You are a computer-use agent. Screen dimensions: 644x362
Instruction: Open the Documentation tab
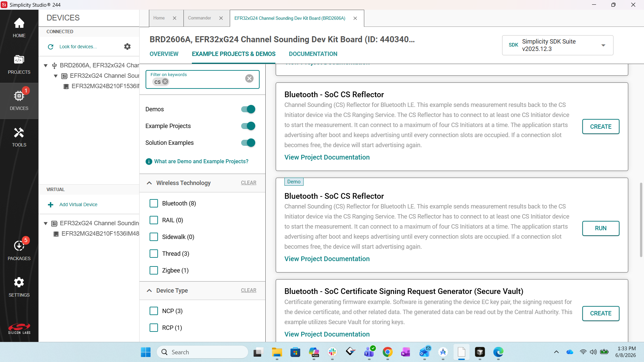pyautogui.click(x=313, y=54)
